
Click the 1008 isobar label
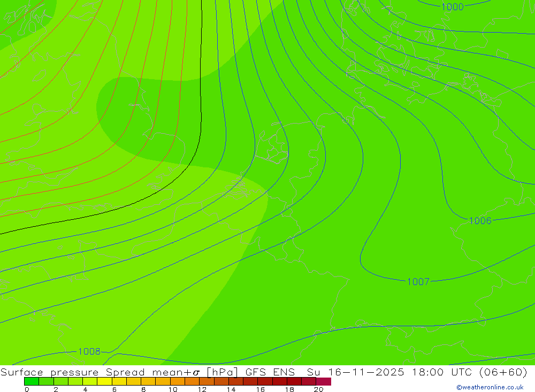tap(89, 351)
